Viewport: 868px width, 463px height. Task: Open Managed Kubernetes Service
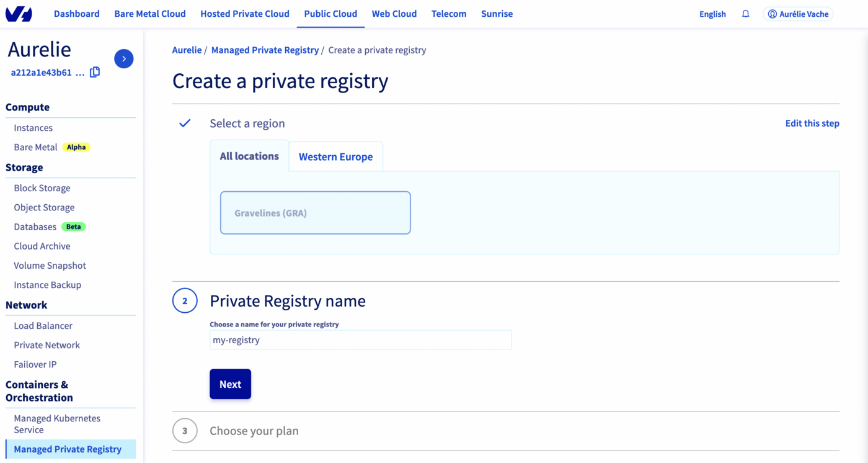56,423
